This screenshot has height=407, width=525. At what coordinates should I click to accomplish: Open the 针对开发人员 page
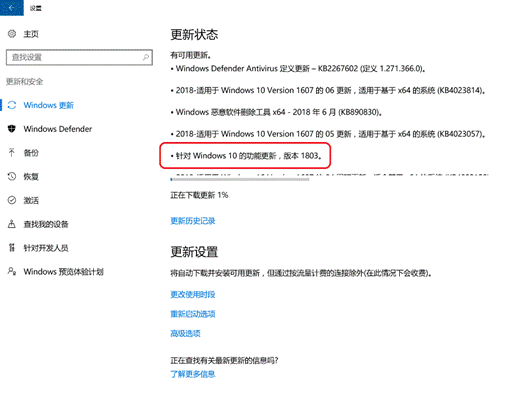(x=46, y=248)
